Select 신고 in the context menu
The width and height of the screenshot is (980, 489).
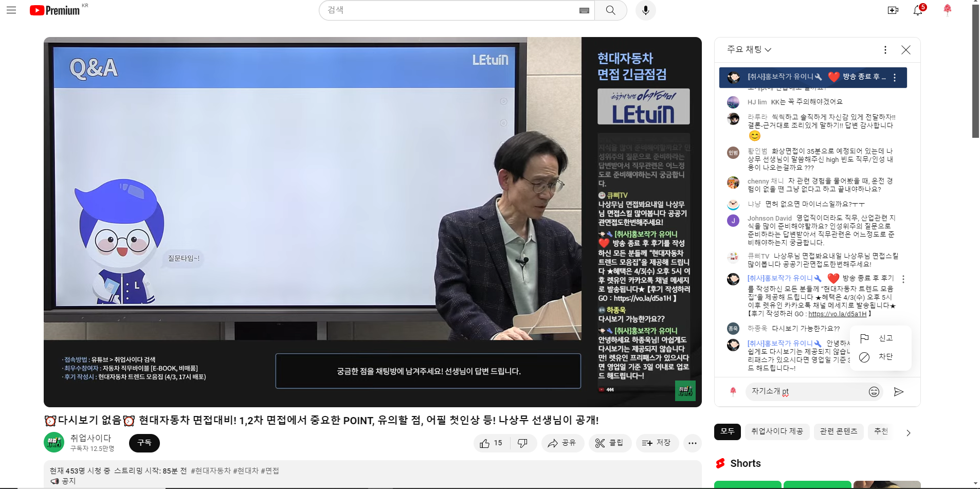880,338
